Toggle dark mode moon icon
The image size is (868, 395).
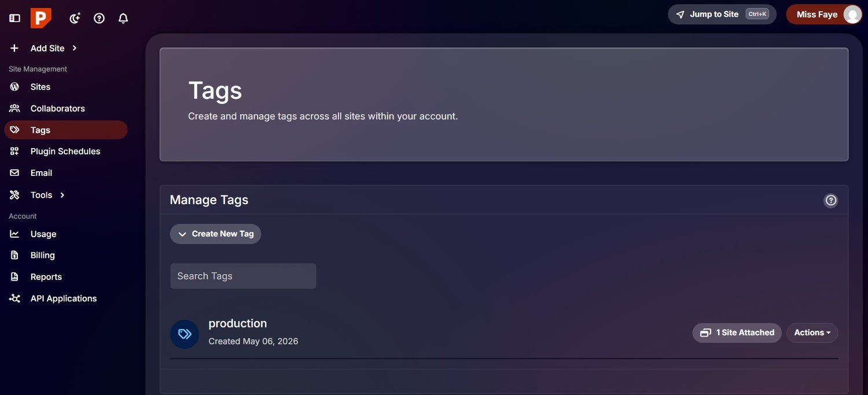(x=75, y=19)
